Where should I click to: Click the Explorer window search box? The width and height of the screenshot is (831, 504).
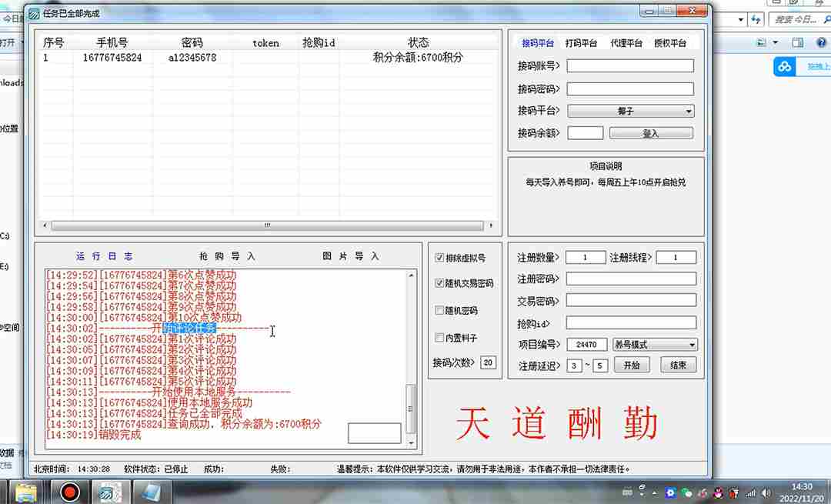pyautogui.click(x=799, y=19)
